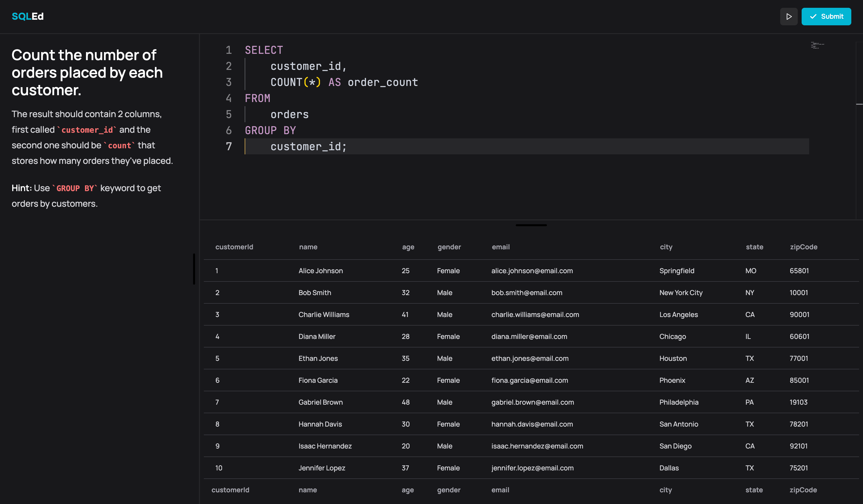Click the email column header at top
Image resolution: width=863 pixels, height=504 pixels.
click(x=501, y=247)
